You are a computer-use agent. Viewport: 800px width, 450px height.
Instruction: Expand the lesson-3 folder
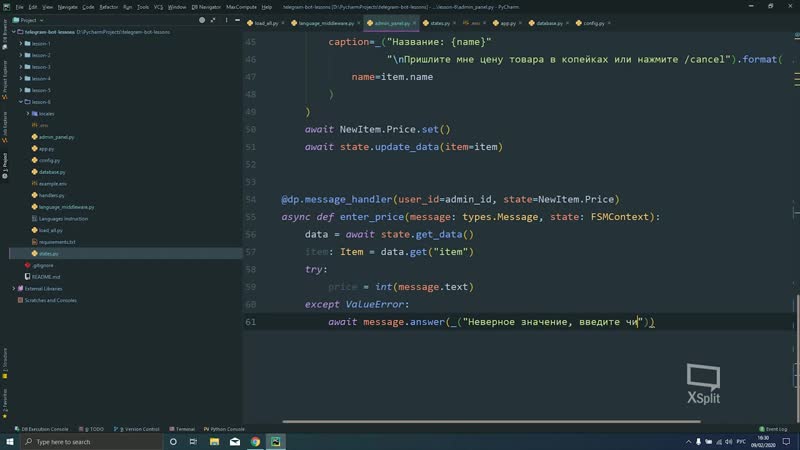[21, 67]
